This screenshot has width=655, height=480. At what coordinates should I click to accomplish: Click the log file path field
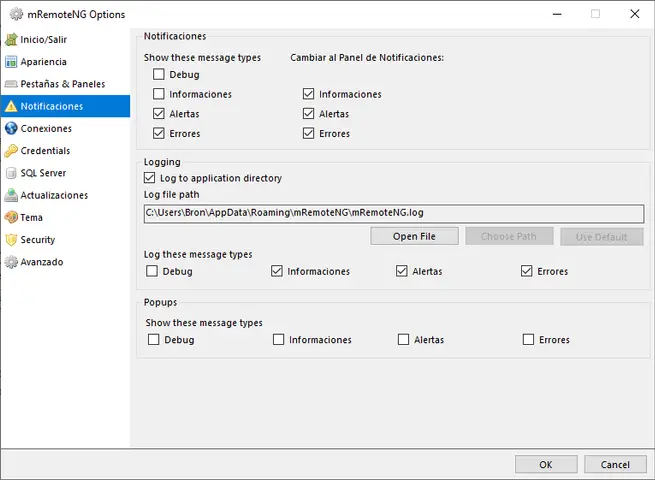point(393,213)
